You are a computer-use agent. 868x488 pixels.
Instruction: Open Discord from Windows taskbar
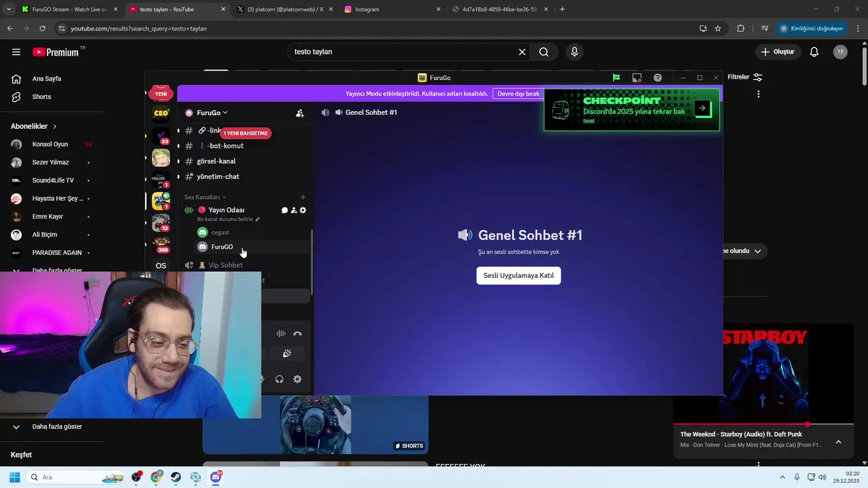(216, 477)
